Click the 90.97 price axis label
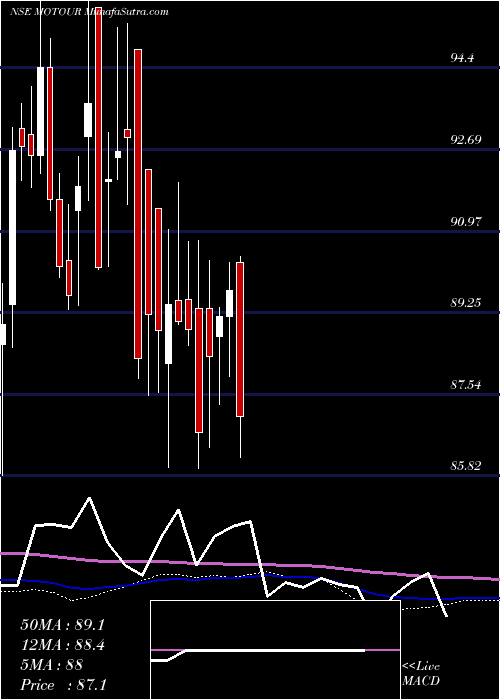This screenshot has height=700, width=500. (x=466, y=221)
